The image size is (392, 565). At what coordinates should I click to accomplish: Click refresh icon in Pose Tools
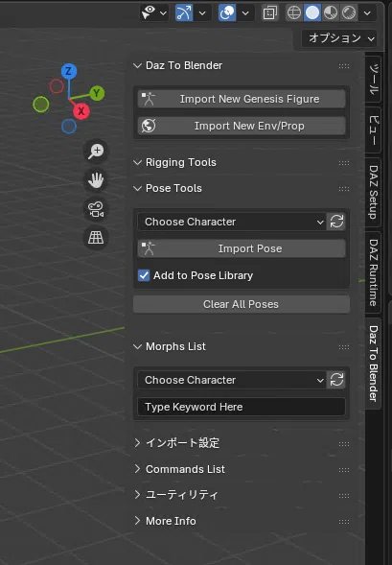click(336, 222)
